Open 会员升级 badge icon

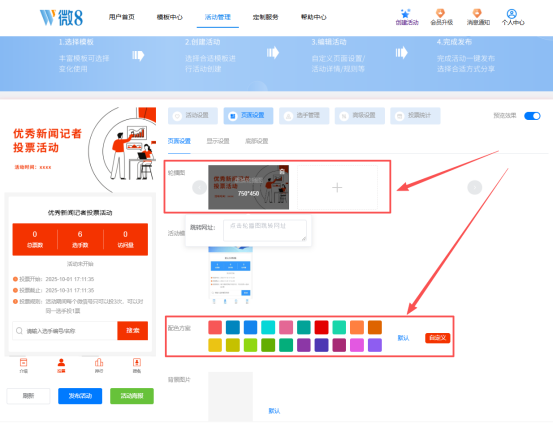point(440,13)
